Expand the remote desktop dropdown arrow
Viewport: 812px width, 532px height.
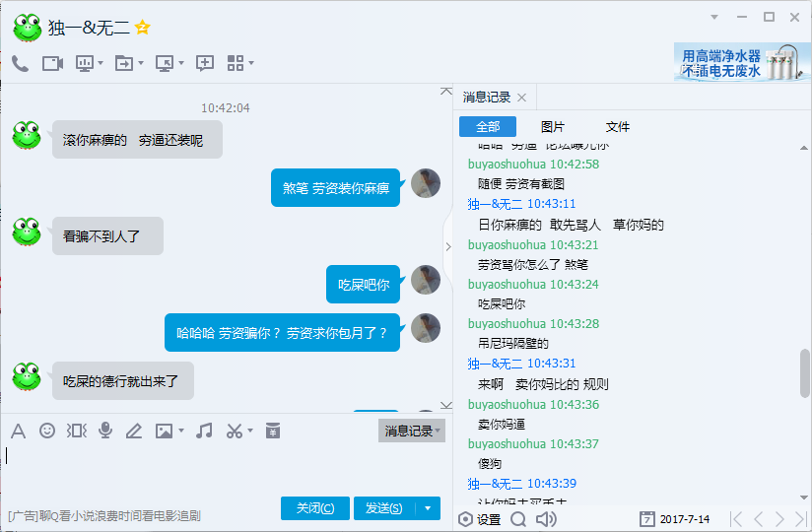pos(181,63)
